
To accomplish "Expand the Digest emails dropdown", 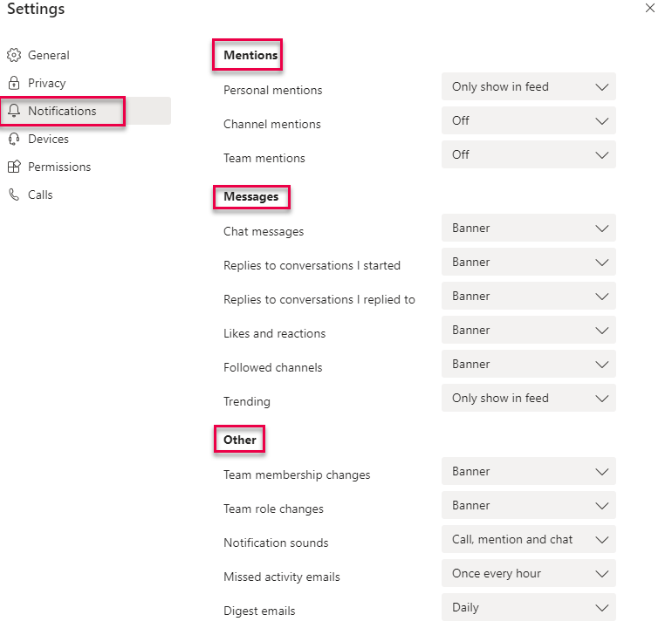I will pos(528,607).
